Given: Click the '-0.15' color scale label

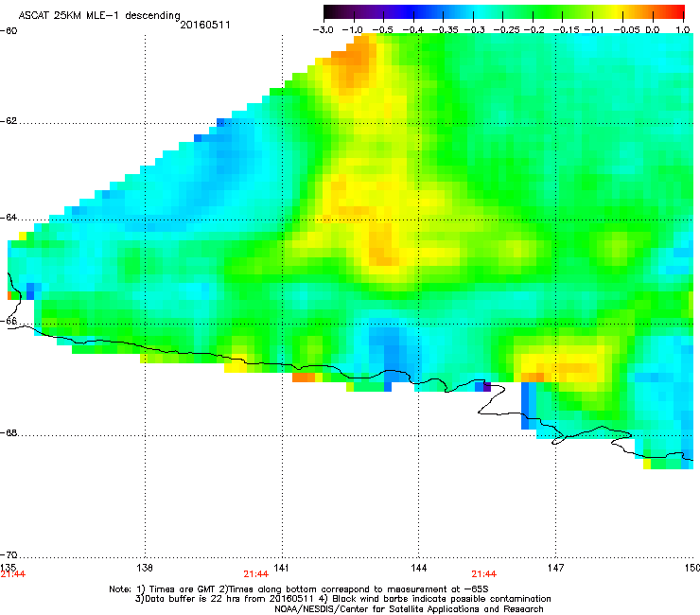Looking at the screenshot, I should (566, 30).
